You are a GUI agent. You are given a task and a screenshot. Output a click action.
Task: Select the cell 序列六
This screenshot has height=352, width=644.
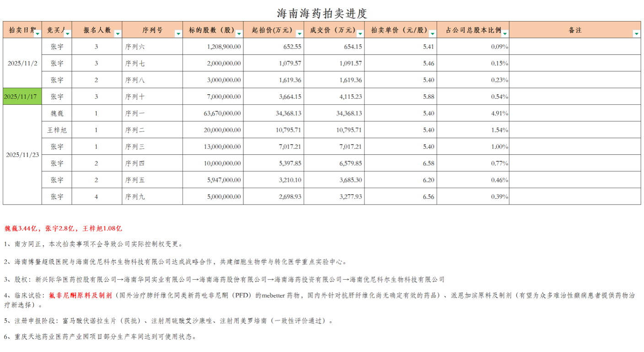coord(152,47)
